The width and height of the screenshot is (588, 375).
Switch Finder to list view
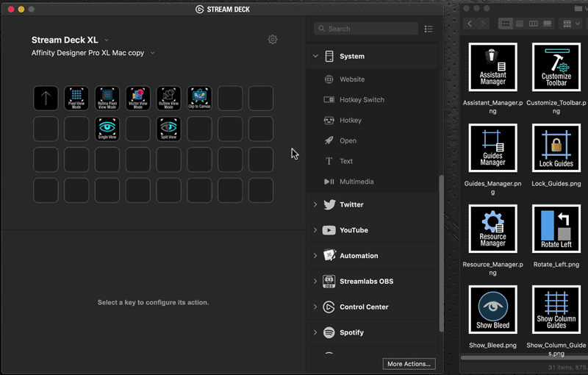(x=520, y=24)
